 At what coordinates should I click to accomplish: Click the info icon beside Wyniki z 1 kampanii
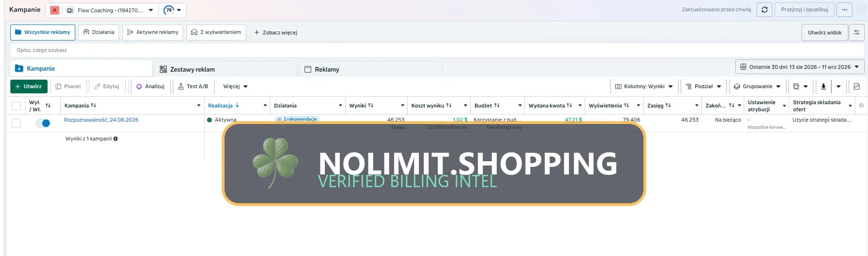click(x=116, y=139)
